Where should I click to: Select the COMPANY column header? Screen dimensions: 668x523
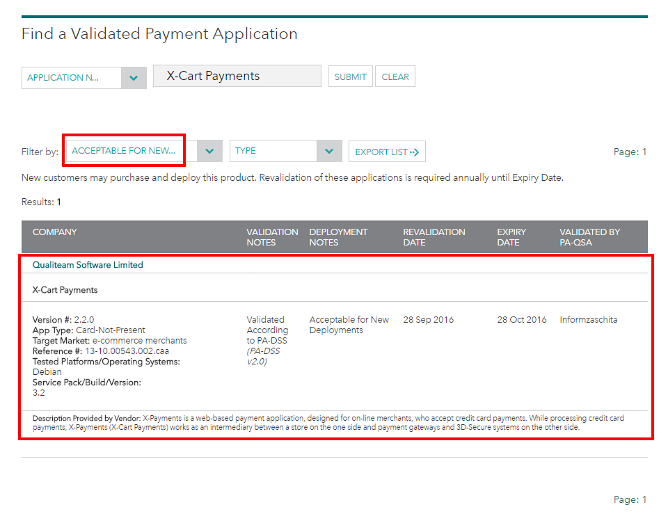tap(55, 232)
